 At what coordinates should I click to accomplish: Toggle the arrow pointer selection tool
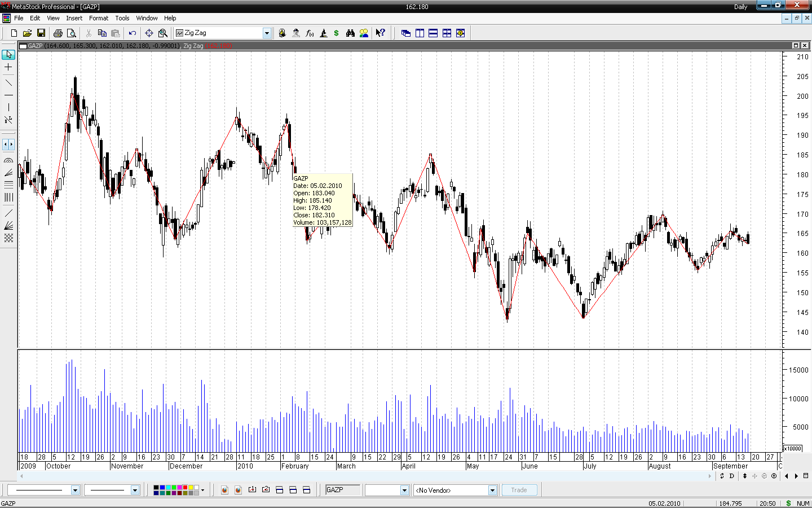tap(8, 55)
